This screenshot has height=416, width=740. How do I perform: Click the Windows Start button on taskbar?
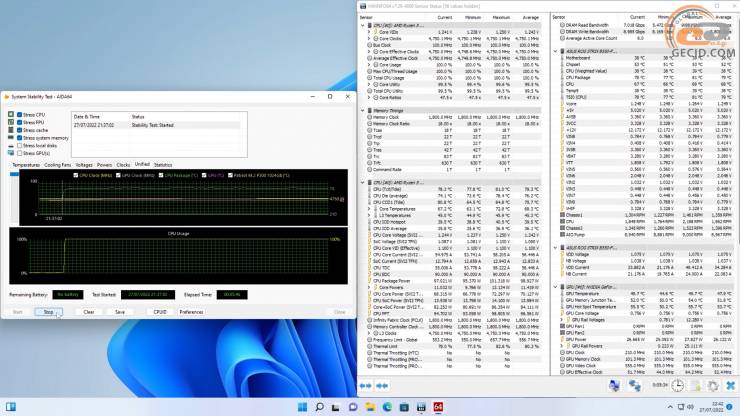[302, 407]
